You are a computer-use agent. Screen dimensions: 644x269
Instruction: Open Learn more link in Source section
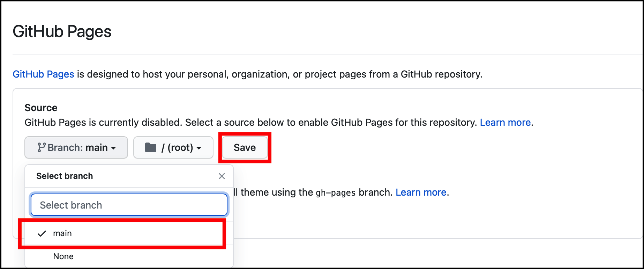coord(505,122)
